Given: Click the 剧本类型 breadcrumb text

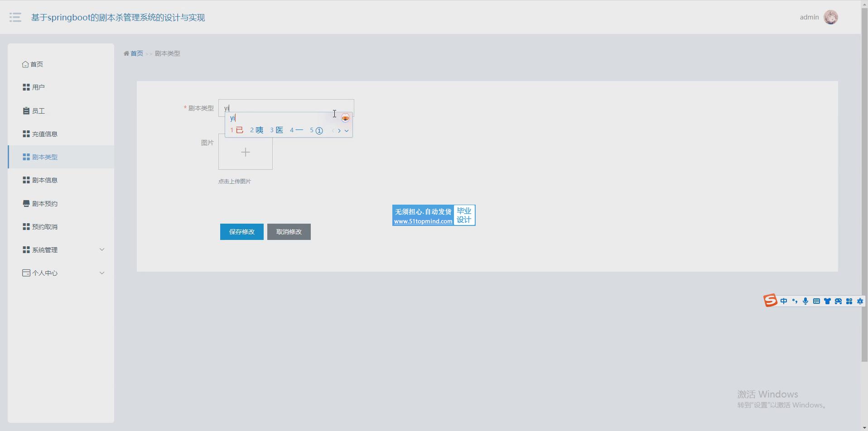Looking at the screenshot, I should [168, 53].
